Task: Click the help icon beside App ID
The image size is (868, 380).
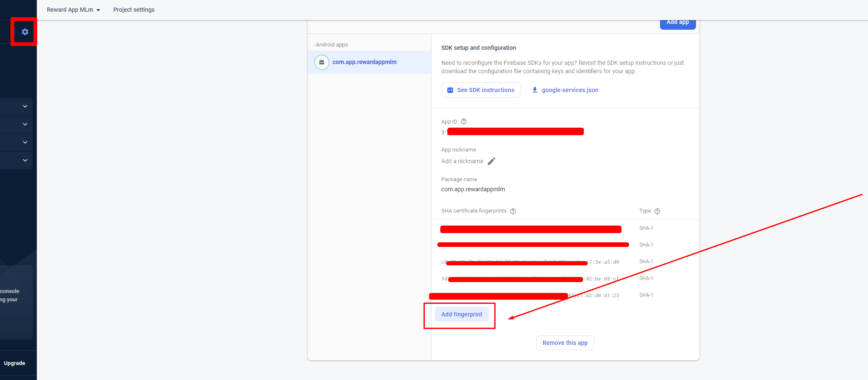Action: tap(464, 122)
